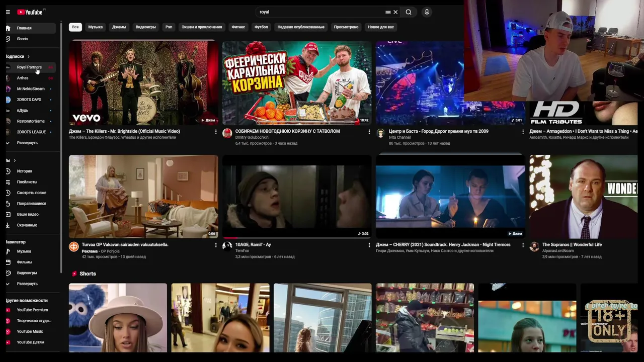Play the Cookie Monster Shorts thumbnail
The image size is (644, 362).
coord(118,318)
